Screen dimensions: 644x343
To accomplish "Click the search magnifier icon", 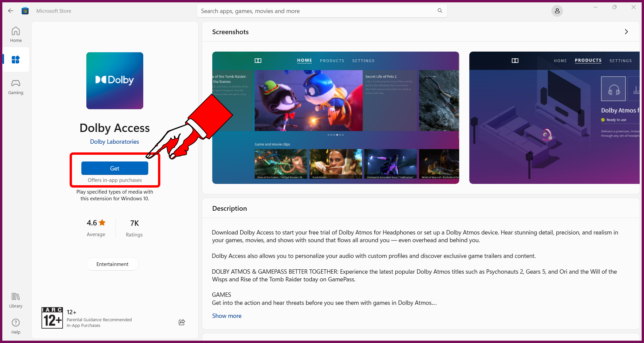I will tap(439, 10).
